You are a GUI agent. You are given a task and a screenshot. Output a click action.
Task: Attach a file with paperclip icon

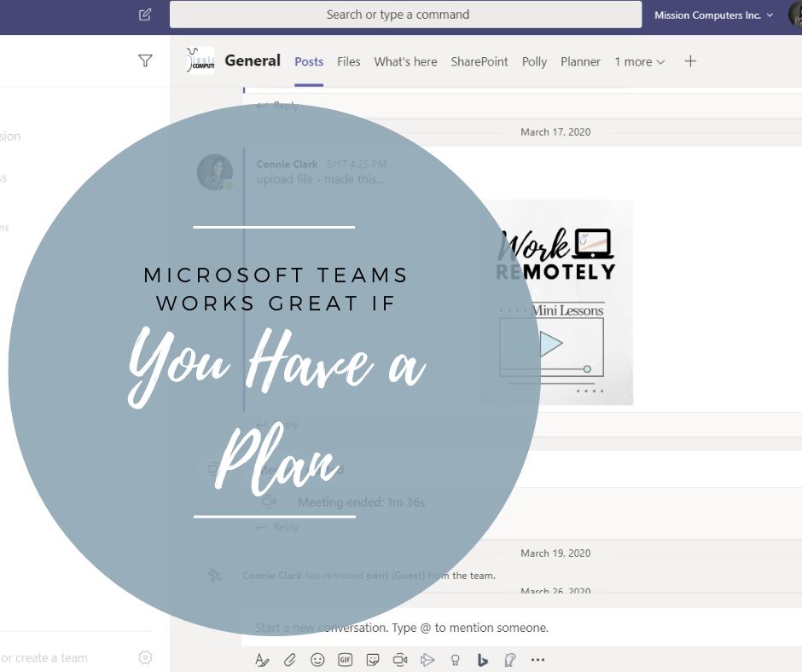pos(290,660)
